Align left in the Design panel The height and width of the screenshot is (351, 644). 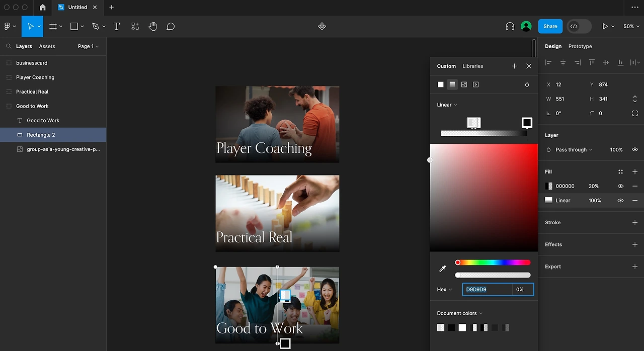[548, 62]
